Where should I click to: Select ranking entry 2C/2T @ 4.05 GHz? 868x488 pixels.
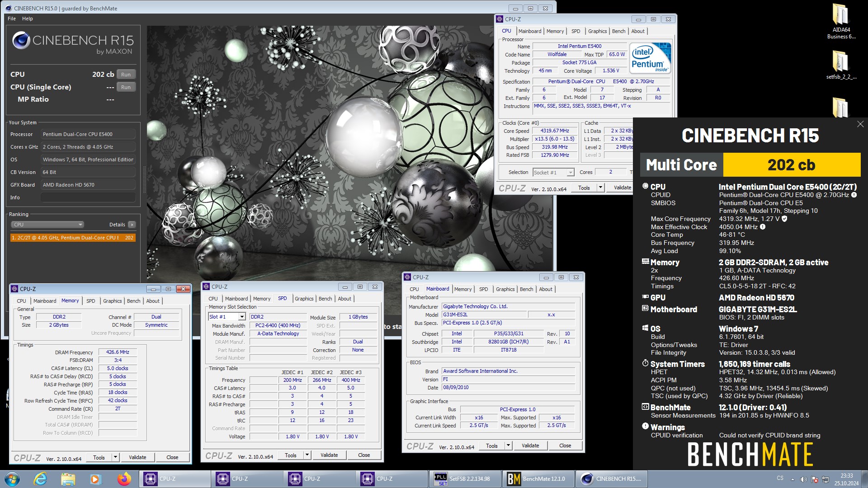(x=73, y=238)
